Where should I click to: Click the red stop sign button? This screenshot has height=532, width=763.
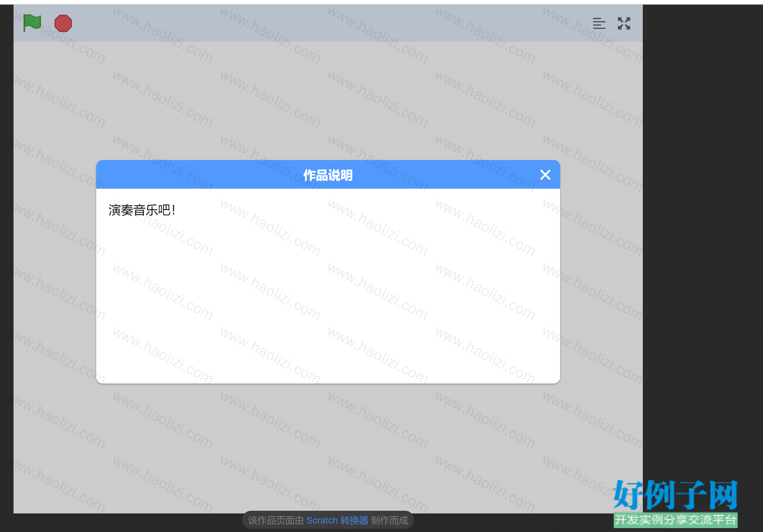[63, 23]
